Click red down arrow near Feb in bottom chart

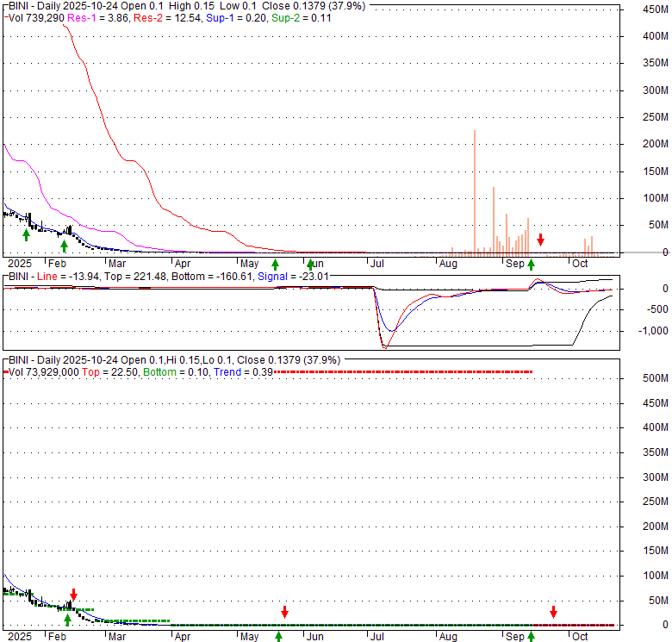(x=74, y=595)
